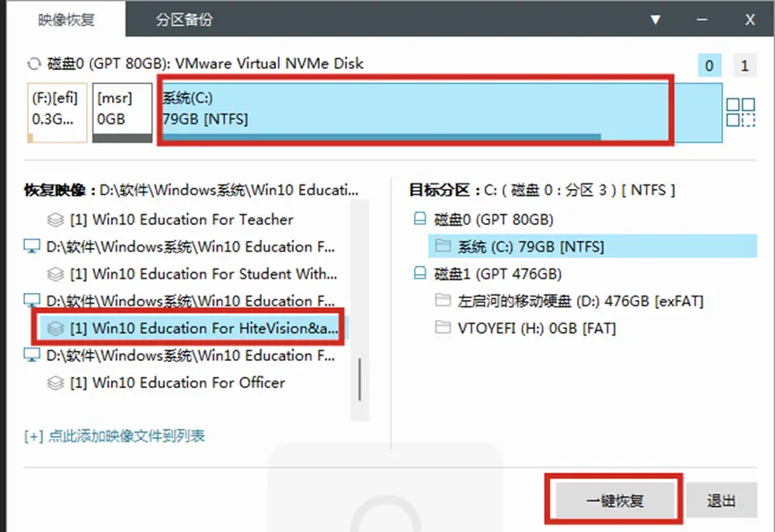775x532 pixels.
Task: Select image Win10 Education For Officer
Action: pyautogui.click(x=177, y=382)
